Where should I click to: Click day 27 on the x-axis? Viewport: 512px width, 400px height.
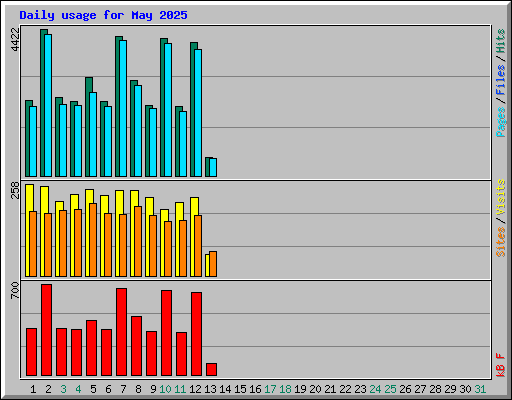420,389
